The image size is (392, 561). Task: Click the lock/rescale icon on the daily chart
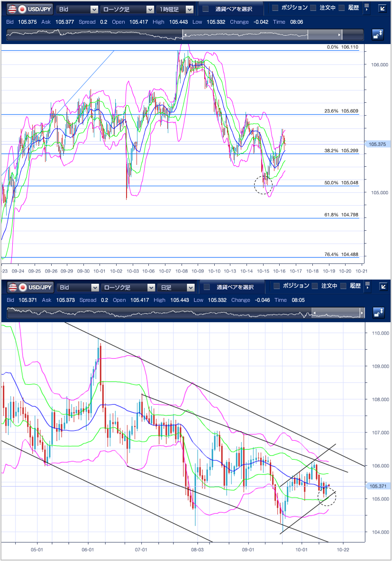pyautogui.click(x=378, y=313)
